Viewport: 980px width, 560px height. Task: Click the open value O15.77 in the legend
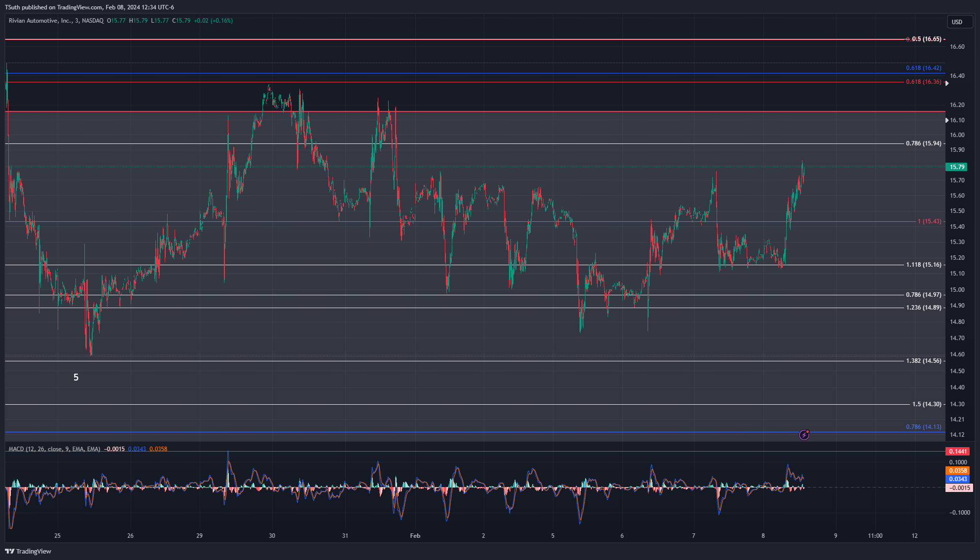[116, 21]
